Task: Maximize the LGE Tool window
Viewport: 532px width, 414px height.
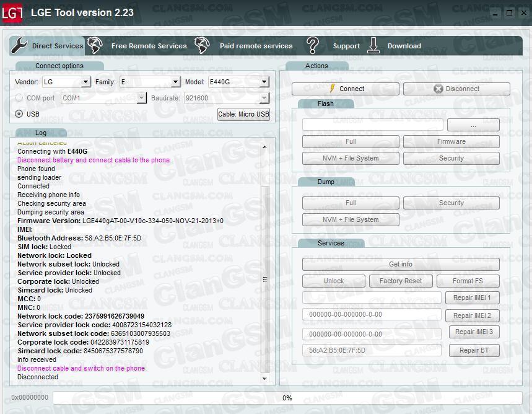Action: tap(509, 13)
